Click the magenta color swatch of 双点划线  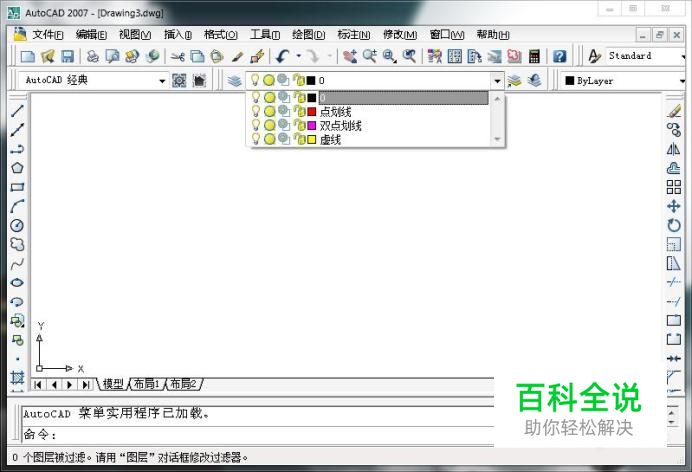tap(312, 125)
